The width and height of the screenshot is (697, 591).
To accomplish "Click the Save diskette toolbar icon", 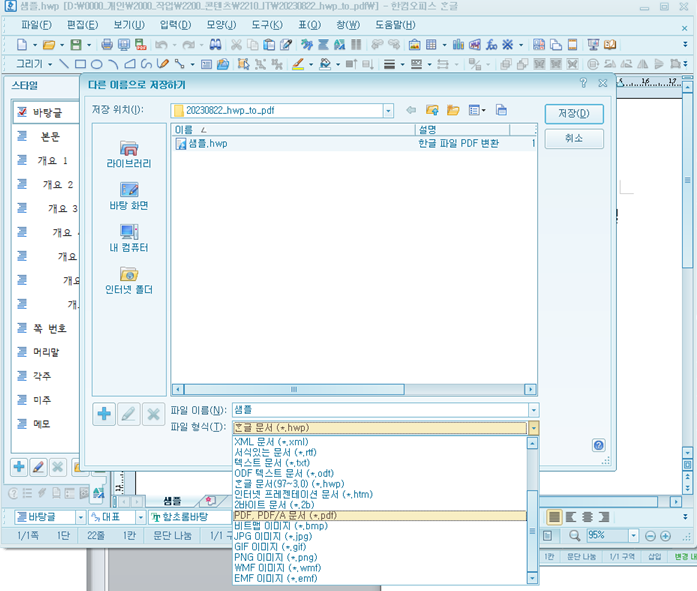I will [x=76, y=45].
